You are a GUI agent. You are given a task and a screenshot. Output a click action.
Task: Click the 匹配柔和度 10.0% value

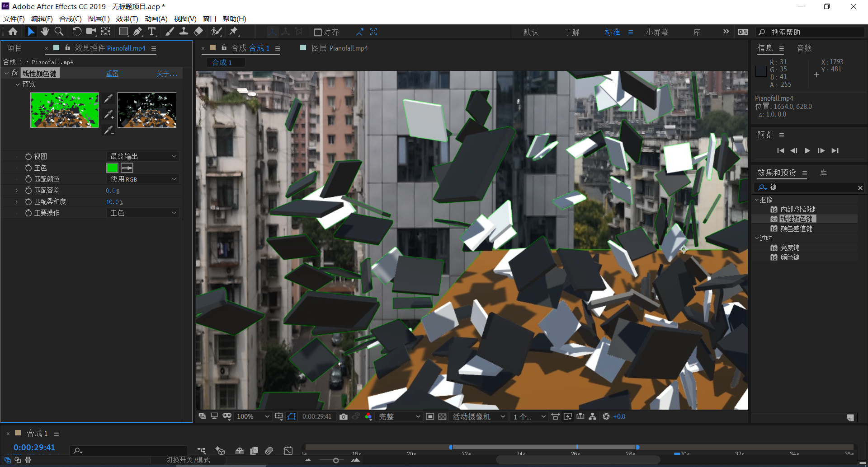tap(114, 202)
